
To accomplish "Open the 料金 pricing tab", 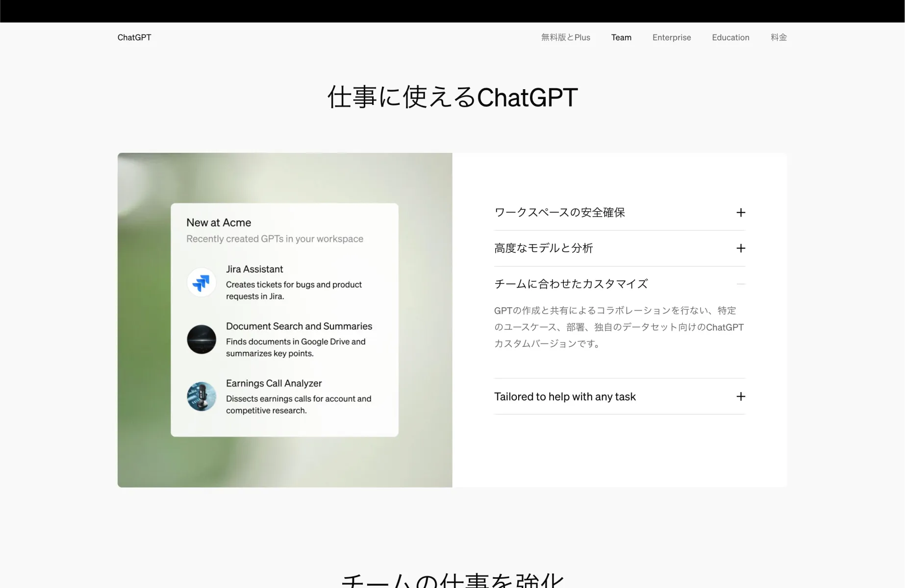I will coord(779,37).
